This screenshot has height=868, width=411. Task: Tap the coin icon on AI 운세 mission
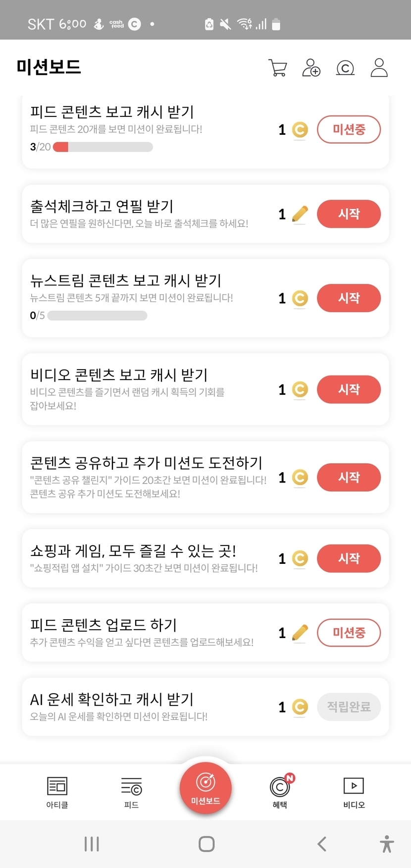(x=300, y=707)
